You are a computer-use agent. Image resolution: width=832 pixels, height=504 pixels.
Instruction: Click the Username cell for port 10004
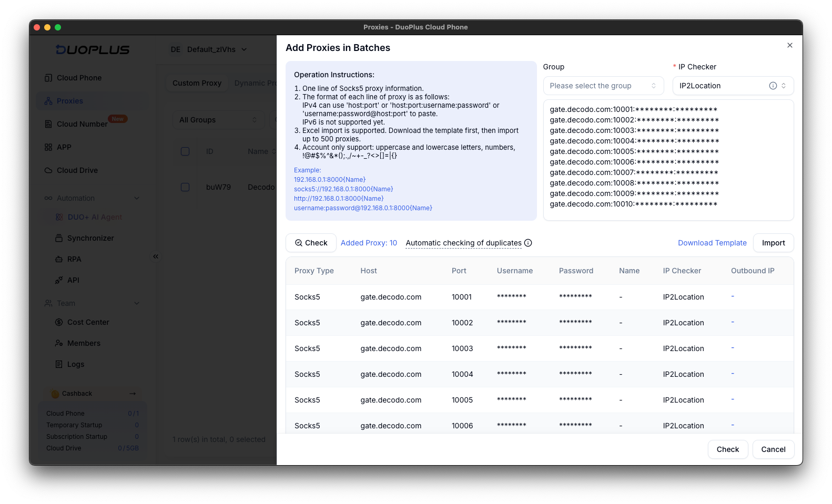(x=512, y=374)
